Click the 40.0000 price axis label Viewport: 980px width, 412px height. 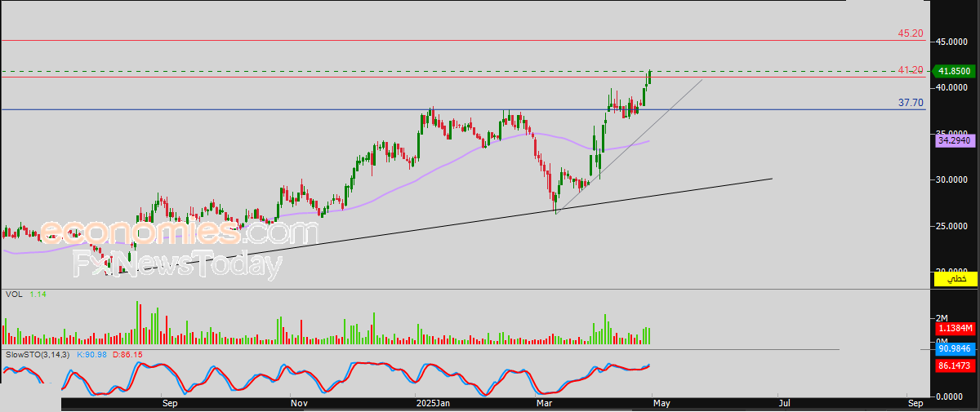tap(952, 87)
